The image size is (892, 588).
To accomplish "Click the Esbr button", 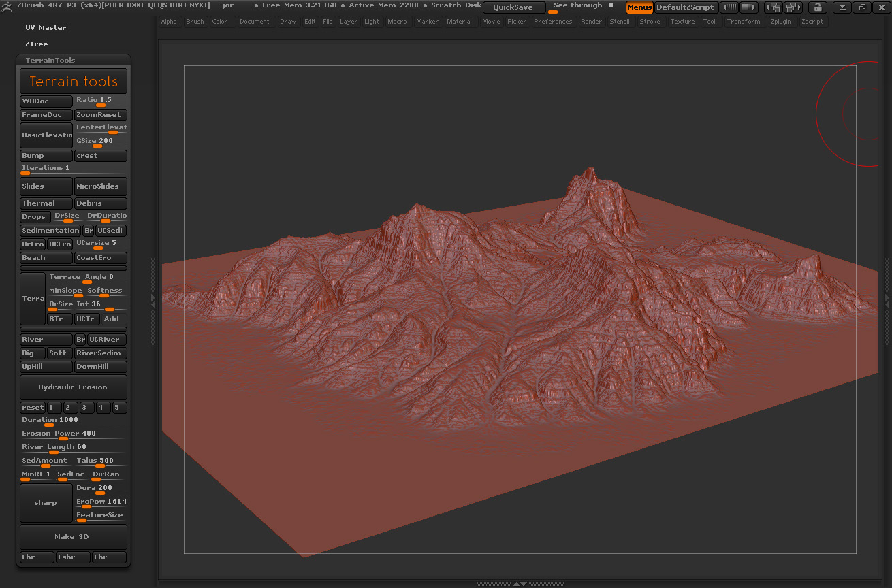I will (x=73, y=557).
